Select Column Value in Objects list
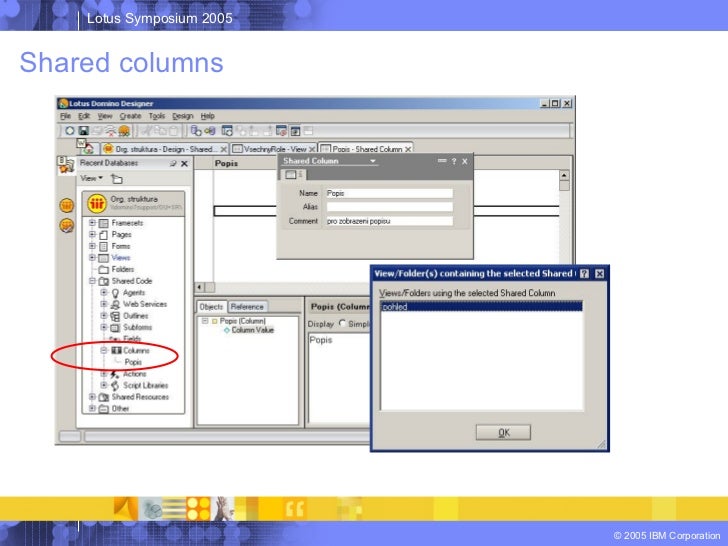 point(252,330)
